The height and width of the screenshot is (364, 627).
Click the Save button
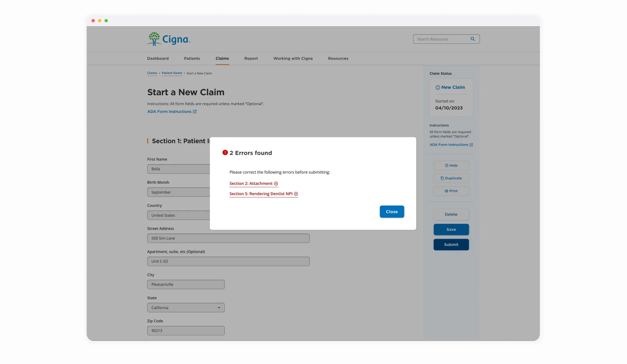[x=451, y=229]
